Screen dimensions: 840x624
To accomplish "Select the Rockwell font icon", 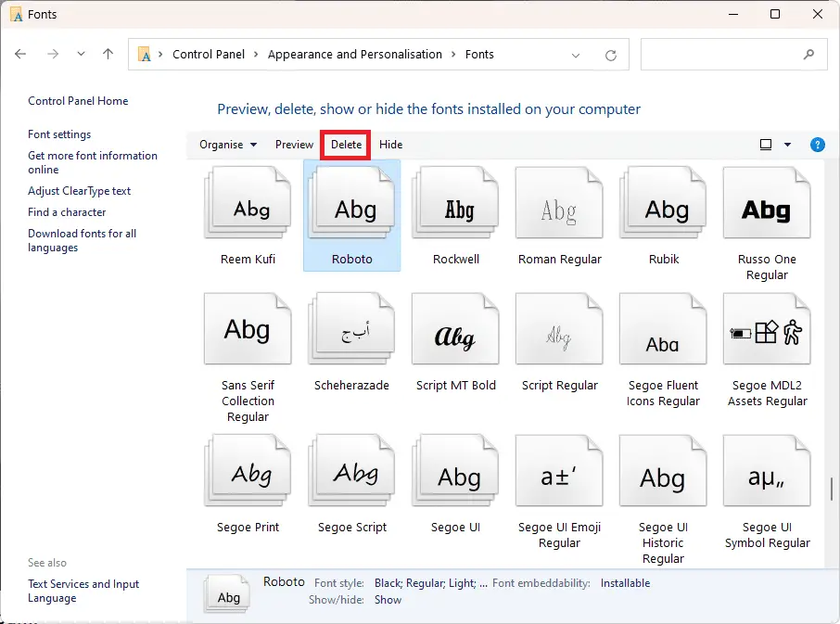I will click(455, 202).
